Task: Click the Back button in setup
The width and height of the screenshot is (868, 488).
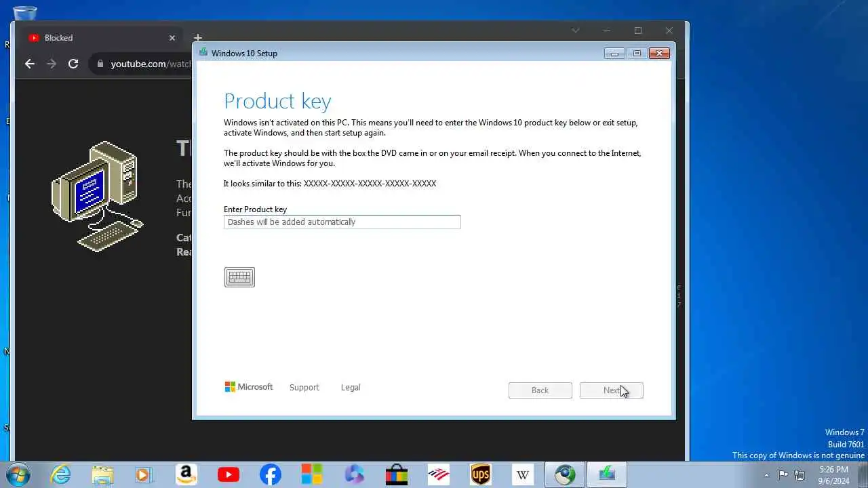Action: (540, 390)
